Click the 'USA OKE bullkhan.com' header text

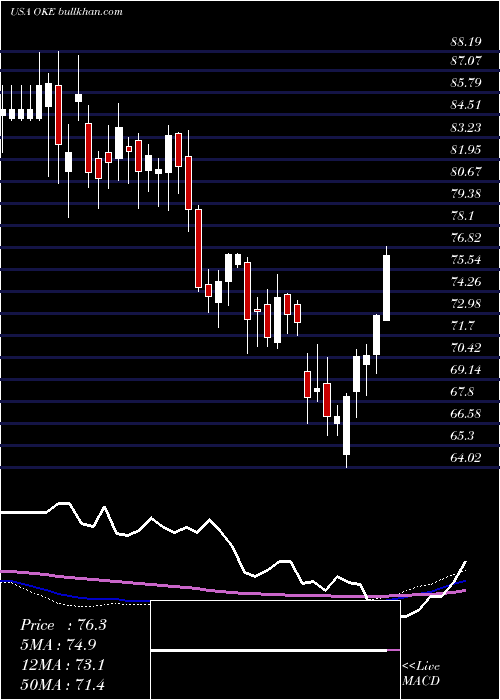click(66, 12)
